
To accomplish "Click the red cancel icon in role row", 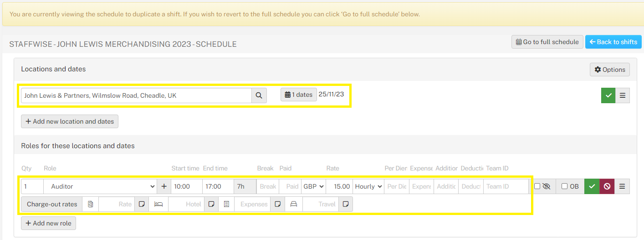I will point(607,186).
